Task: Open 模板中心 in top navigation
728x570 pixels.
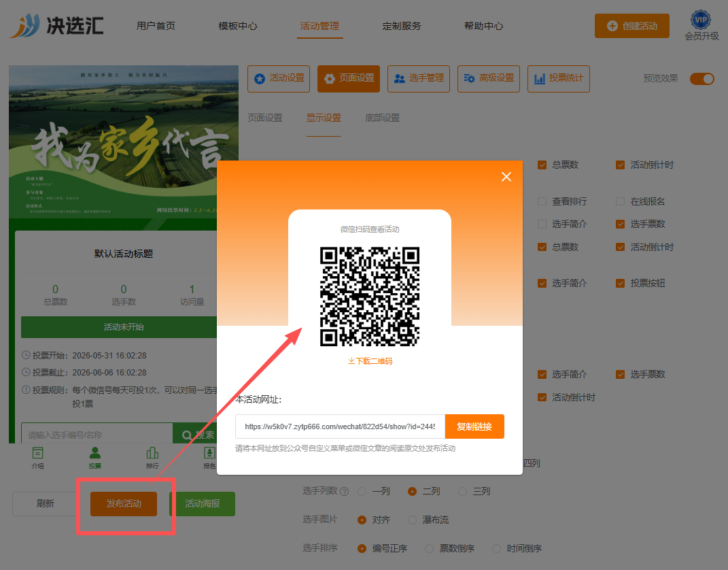Action: click(238, 26)
